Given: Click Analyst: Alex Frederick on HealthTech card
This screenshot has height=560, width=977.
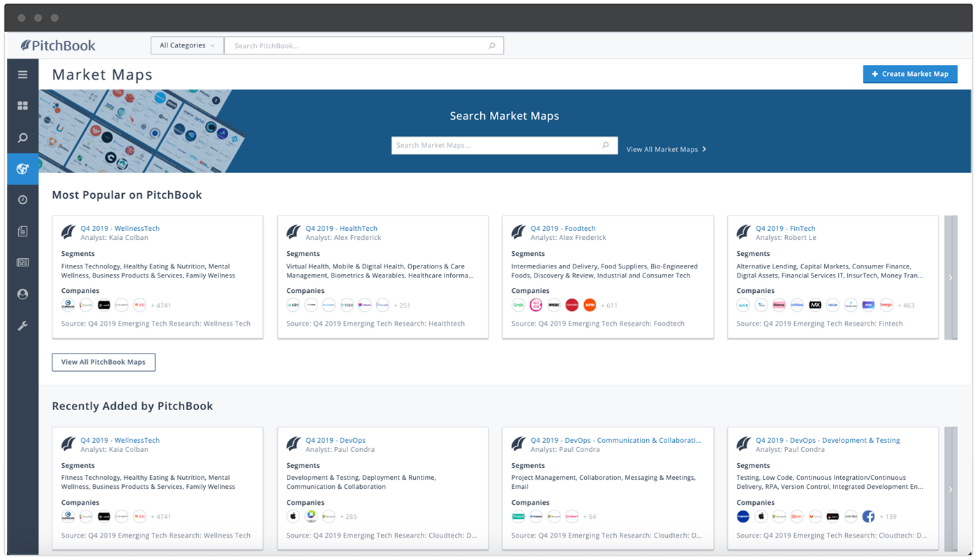Looking at the screenshot, I should click(x=343, y=238).
